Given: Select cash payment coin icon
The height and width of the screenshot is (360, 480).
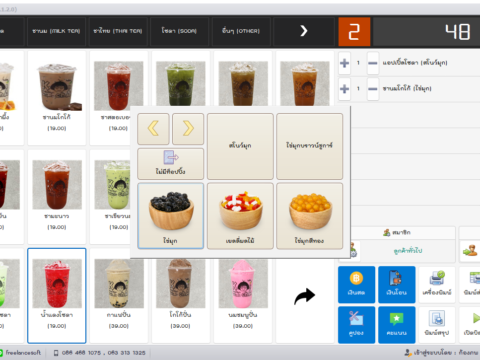Looking at the screenshot, I should (356, 278).
